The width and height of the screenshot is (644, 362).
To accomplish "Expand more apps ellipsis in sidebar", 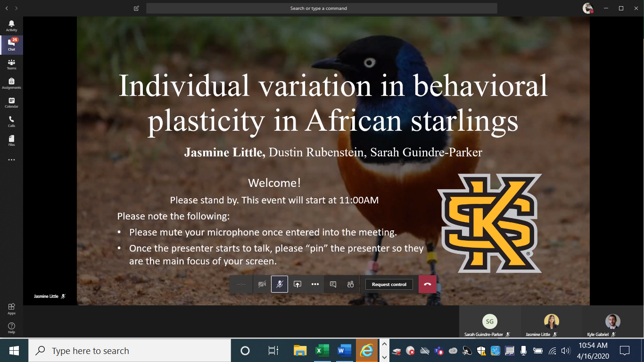I will 11,160.
